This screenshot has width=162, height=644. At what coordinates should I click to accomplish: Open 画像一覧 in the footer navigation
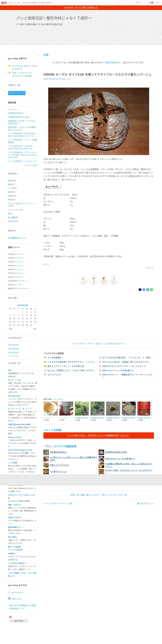pos(84,495)
